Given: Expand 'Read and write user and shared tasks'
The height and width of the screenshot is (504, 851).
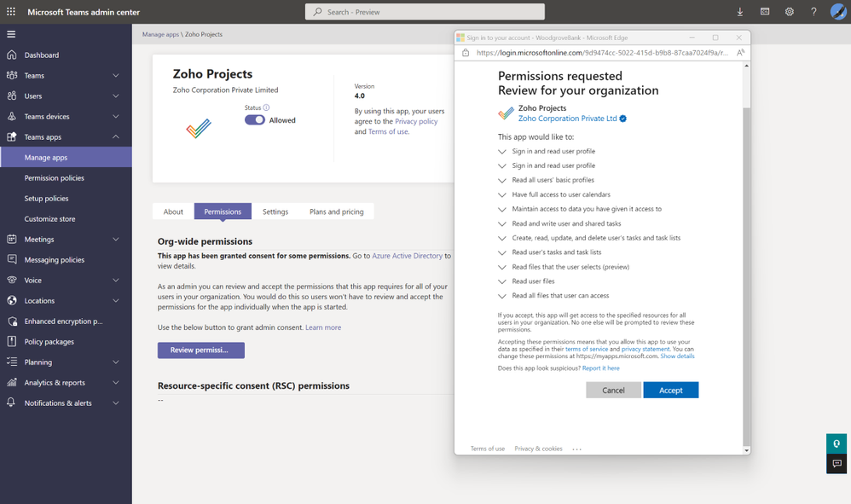Looking at the screenshot, I should click(x=502, y=223).
